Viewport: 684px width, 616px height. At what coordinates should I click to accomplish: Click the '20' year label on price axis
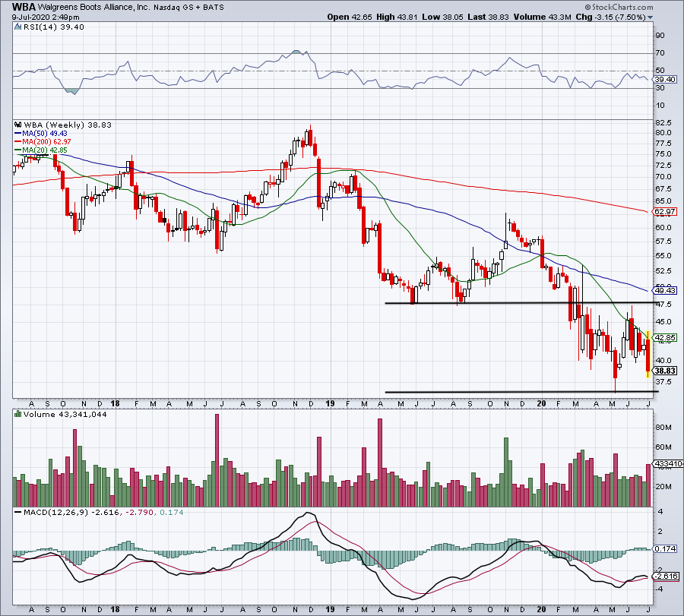click(542, 403)
